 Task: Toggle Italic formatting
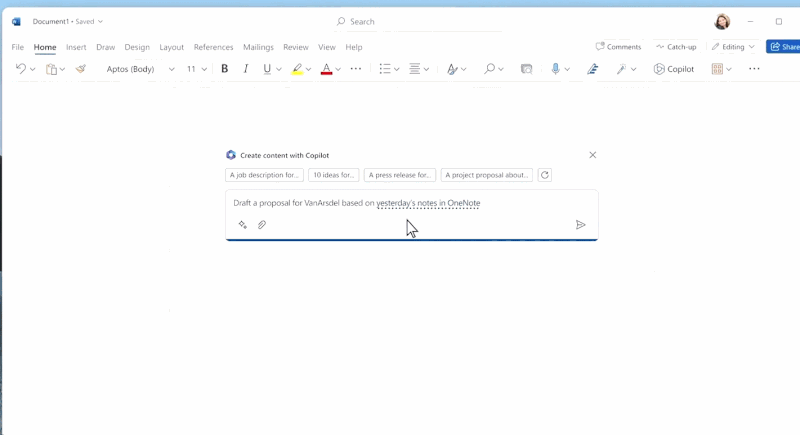click(x=246, y=69)
